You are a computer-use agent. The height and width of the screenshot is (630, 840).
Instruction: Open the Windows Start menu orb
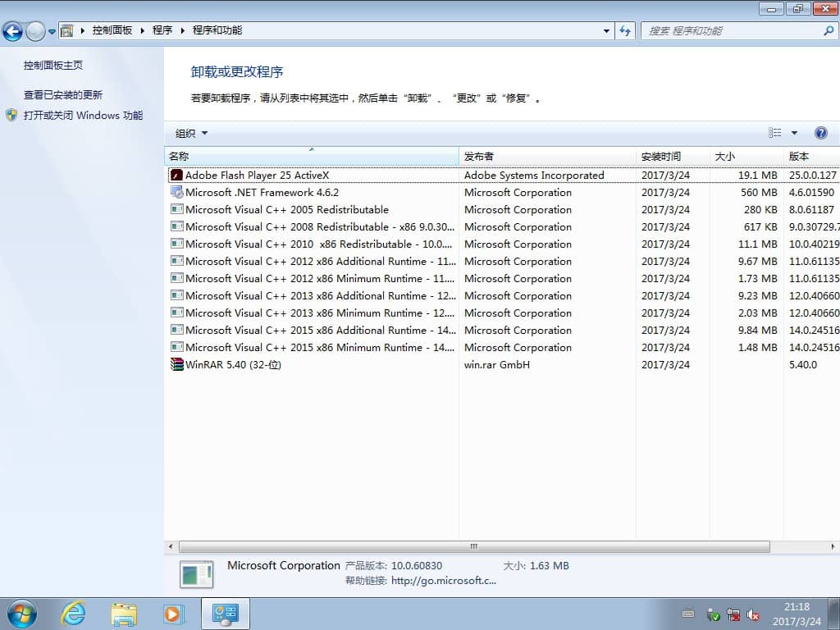(x=22, y=614)
